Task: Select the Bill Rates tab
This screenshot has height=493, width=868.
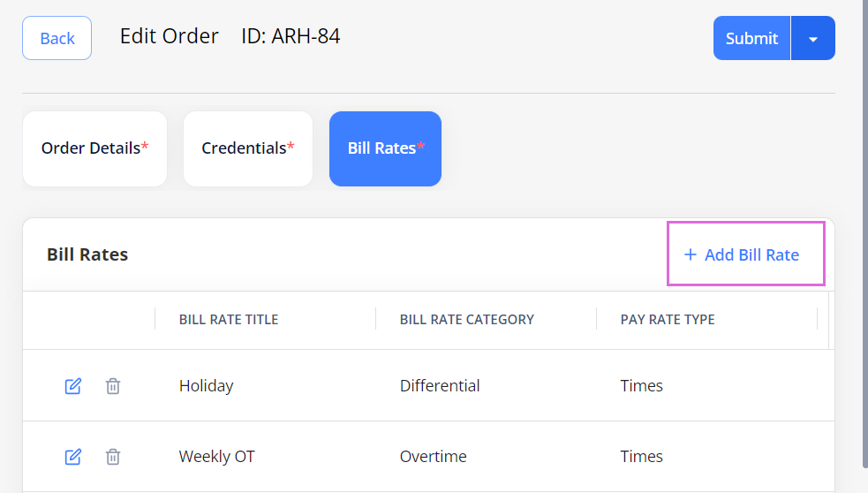Action: [385, 148]
